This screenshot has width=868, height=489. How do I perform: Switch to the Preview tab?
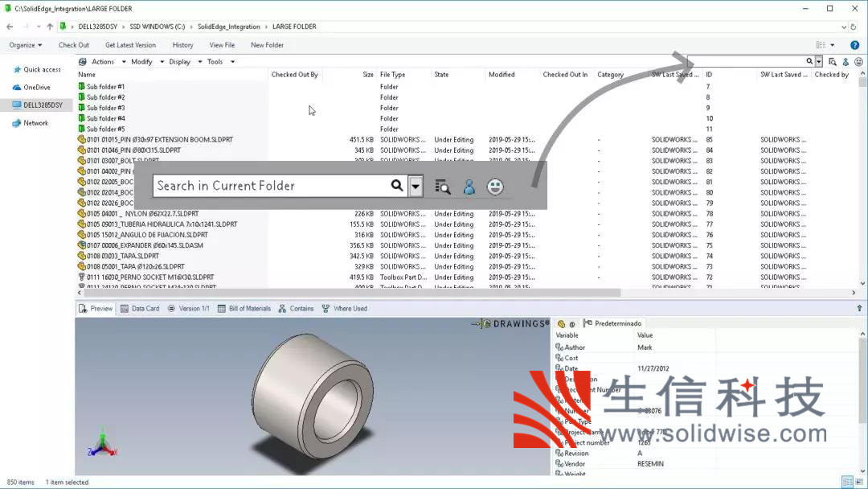tap(96, 309)
